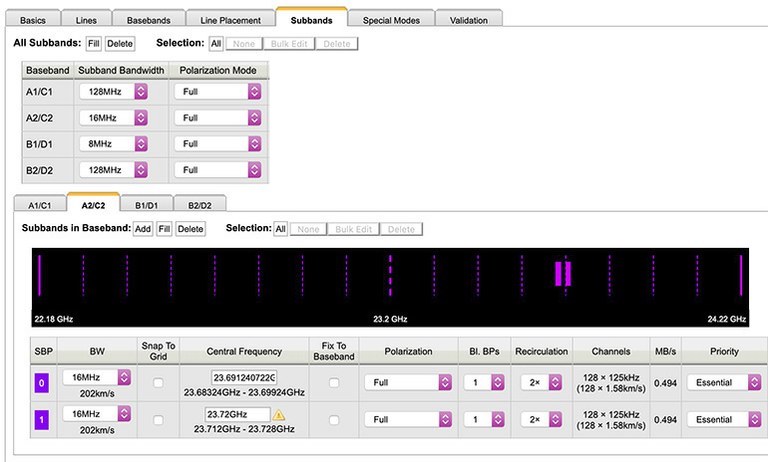
Task: Switch to B1/D1 baseband tab
Action: pyautogui.click(x=147, y=205)
